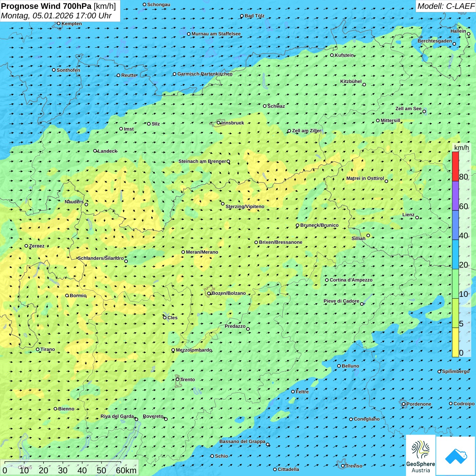The height and width of the screenshot is (476, 476).
Task: Click the 'Prognose Wind 700hPa' title
Action: tap(46, 6)
